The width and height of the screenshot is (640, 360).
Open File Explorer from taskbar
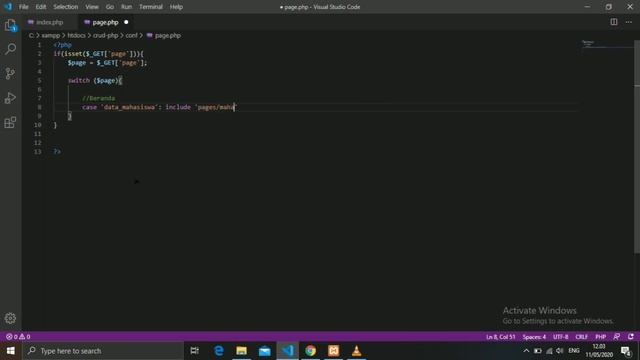coord(242,351)
